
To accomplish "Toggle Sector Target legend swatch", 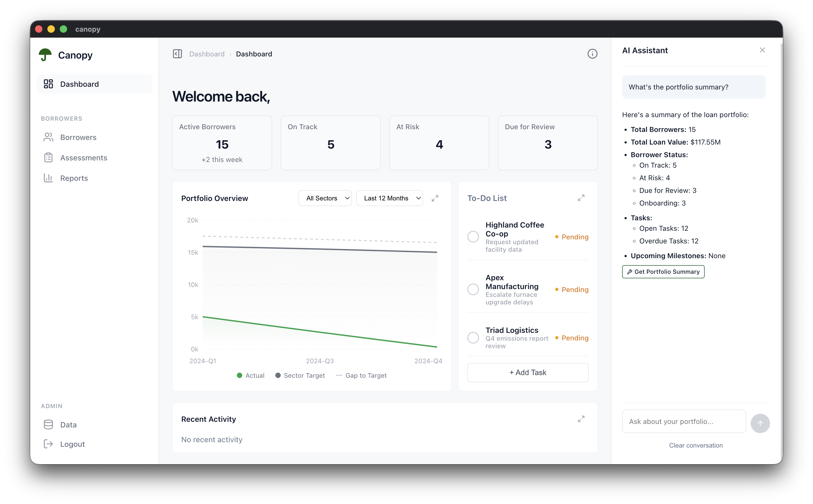I will coord(278,375).
